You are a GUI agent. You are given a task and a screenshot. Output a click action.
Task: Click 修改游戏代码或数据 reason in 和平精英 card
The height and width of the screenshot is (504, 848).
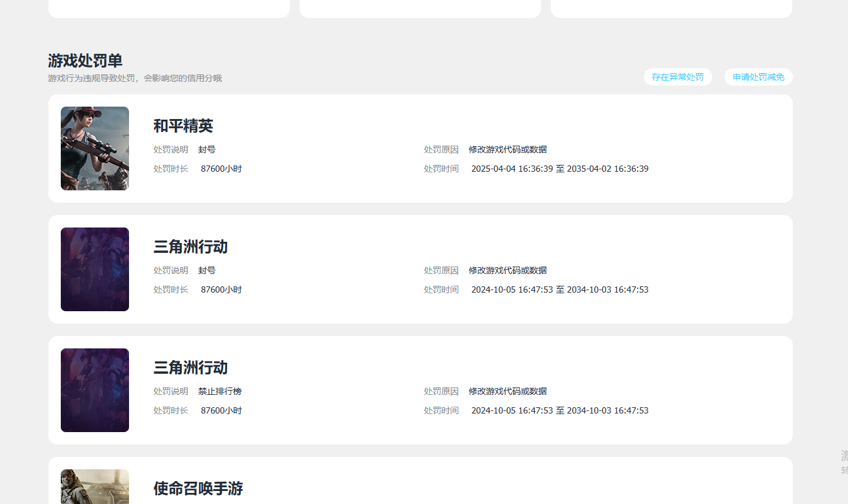click(508, 149)
